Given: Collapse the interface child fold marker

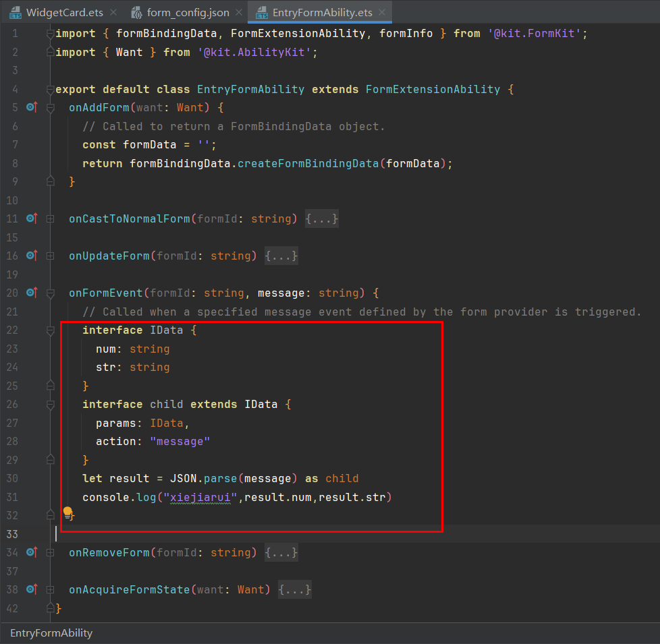Looking at the screenshot, I should (x=50, y=404).
